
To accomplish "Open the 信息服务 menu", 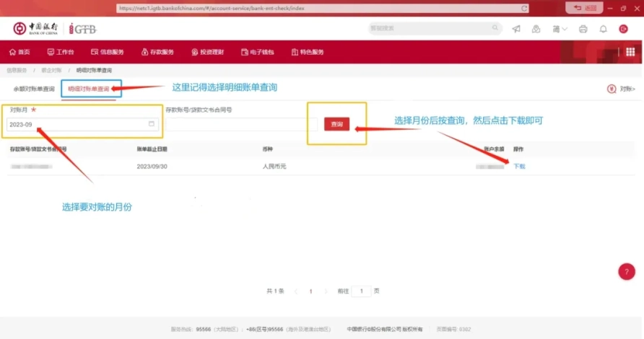I will click(x=107, y=52).
